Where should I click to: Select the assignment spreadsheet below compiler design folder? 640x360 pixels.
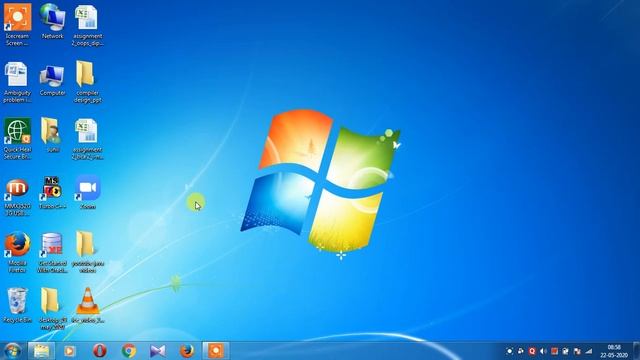pos(87,139)
